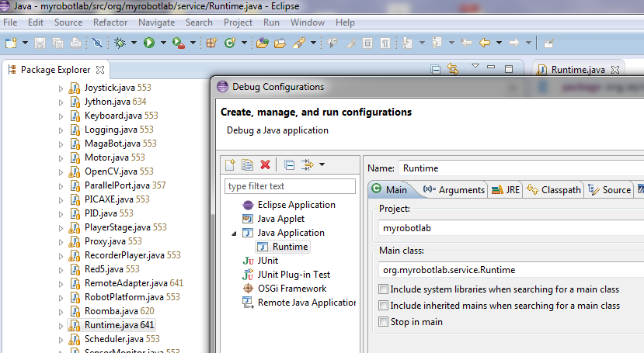The width and height of the screenshot is (644, 353).
Task: Close the Runtime.java editor tab
Action: [614, 70]
